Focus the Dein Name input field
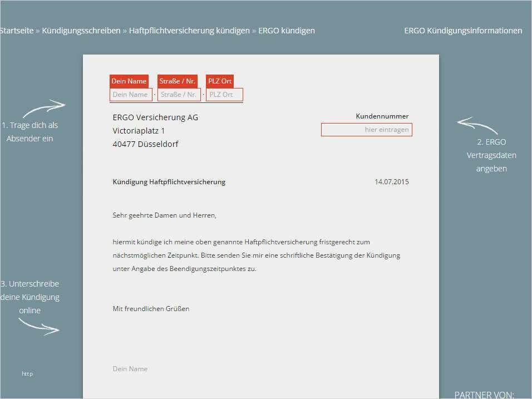 [131, 95]
